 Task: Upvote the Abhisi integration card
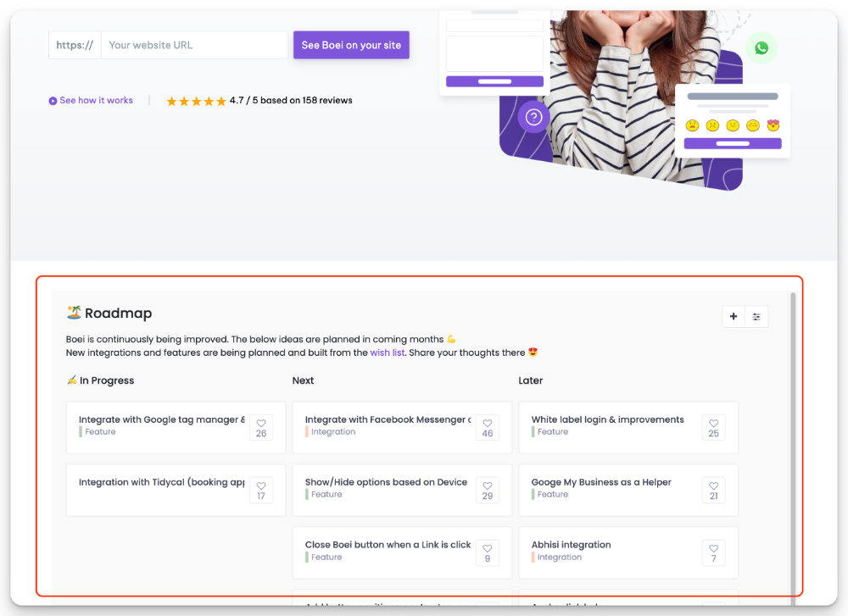pos(713,552)
